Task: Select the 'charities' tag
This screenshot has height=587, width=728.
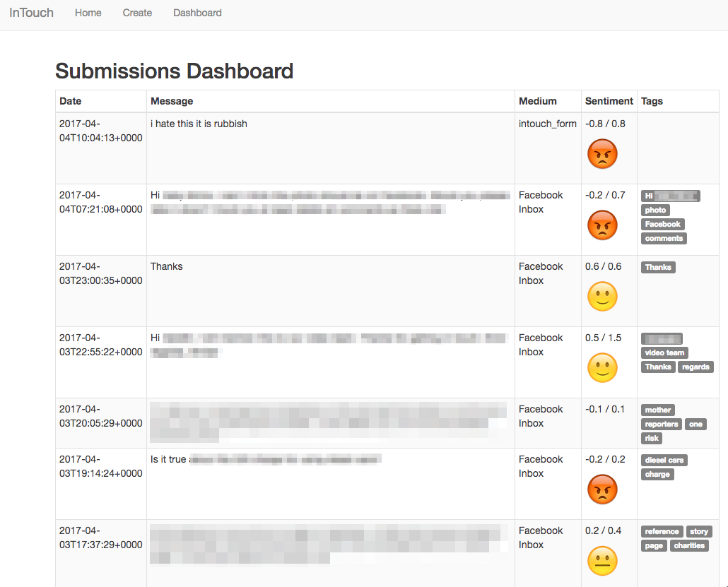Action: [x=689, y=546]
